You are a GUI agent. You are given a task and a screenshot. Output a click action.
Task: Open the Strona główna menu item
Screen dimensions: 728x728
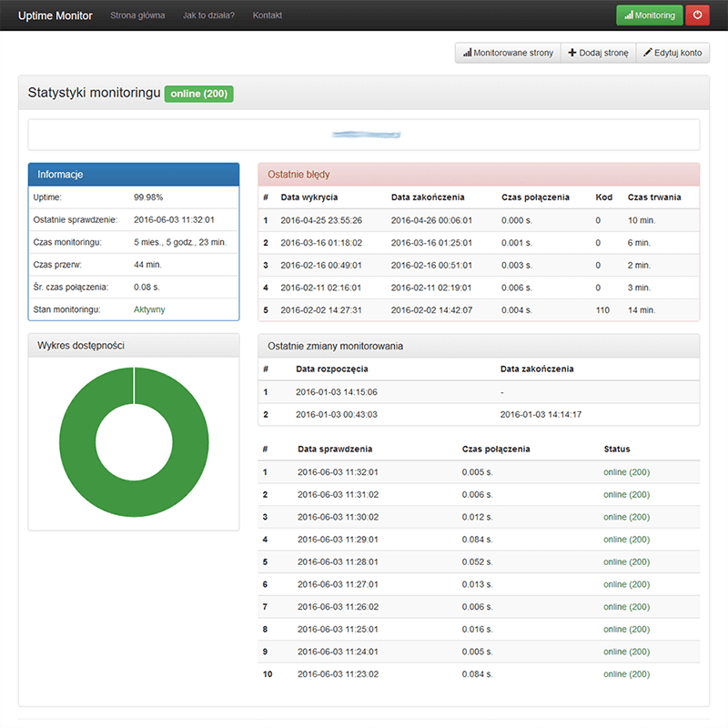136,15
